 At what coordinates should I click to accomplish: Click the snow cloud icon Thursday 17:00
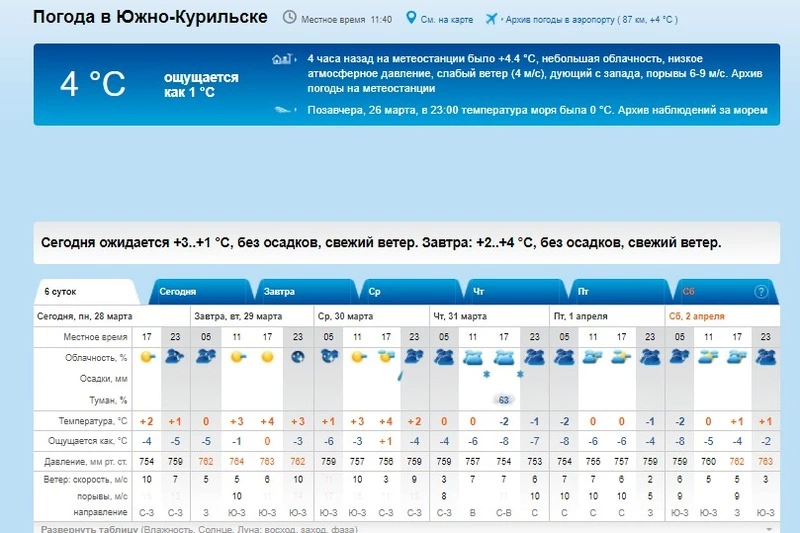click(504, 358)
